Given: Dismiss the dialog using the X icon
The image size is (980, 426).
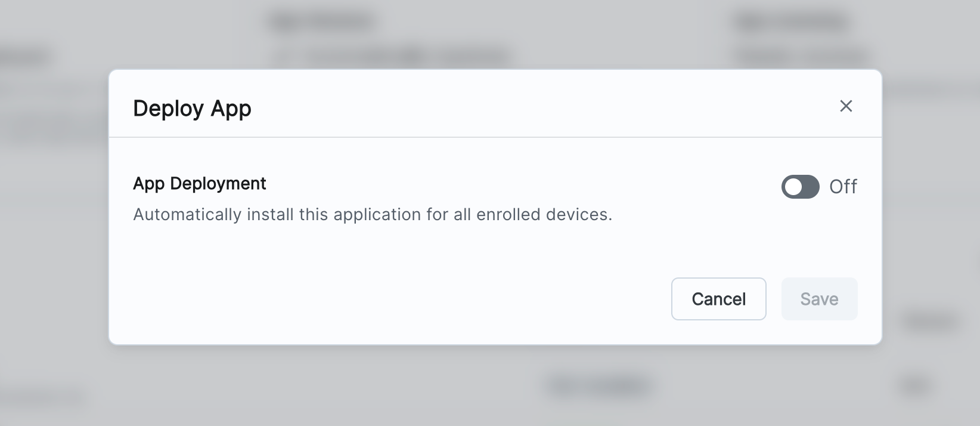Looking at the screenshot, I should [x=846, y=106].
